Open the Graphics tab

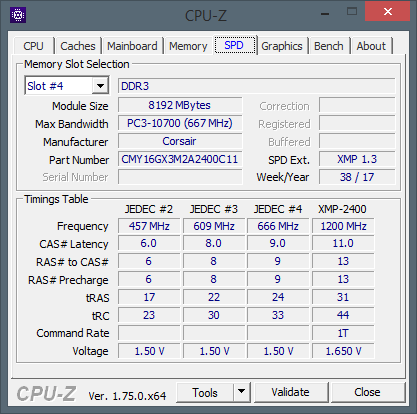point(282,46)
